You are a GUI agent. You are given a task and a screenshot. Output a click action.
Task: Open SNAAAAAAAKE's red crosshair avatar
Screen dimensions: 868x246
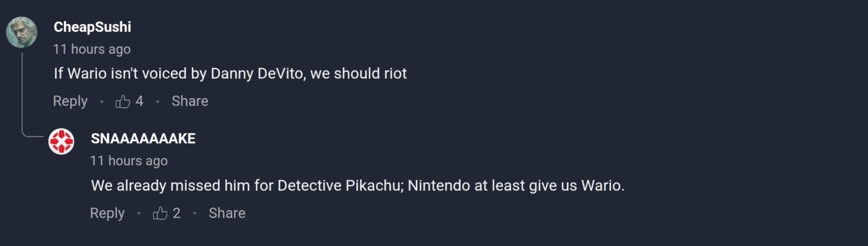[x=61, y=141]
